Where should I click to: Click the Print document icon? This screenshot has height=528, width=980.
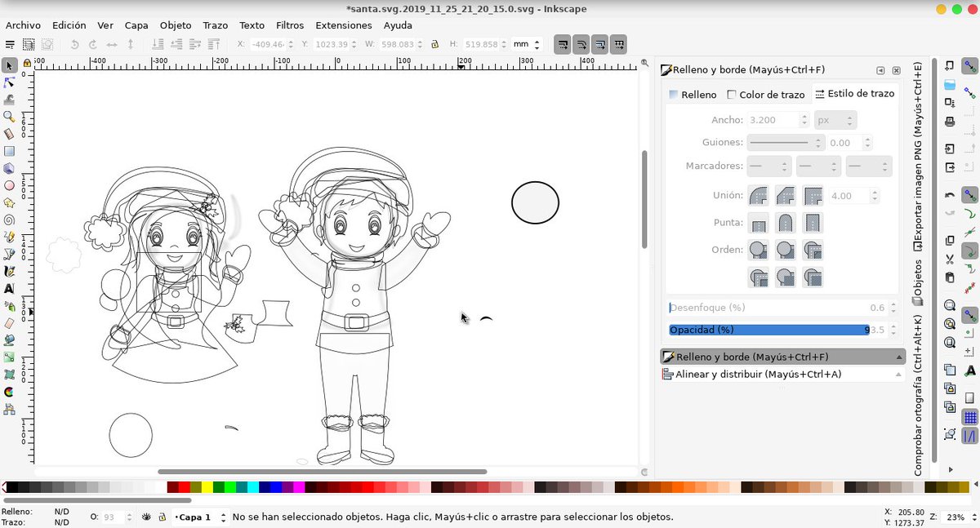click(950, 122)
